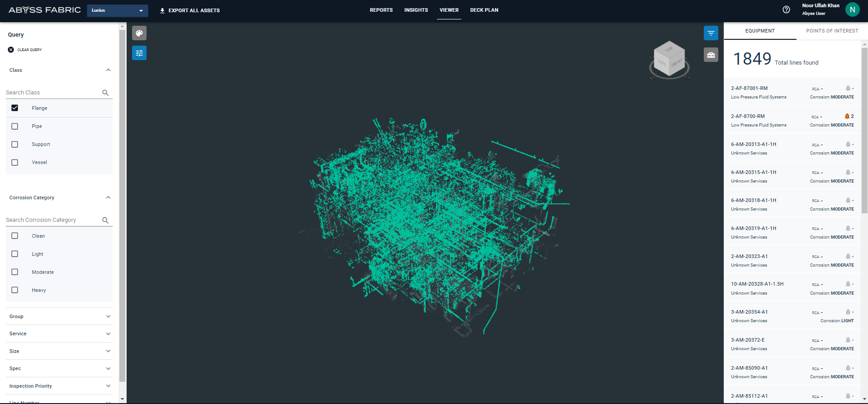This screenshot has height=404, width=868.
Task: Enable the Pipe class checkbox
Action: (15, 127)
